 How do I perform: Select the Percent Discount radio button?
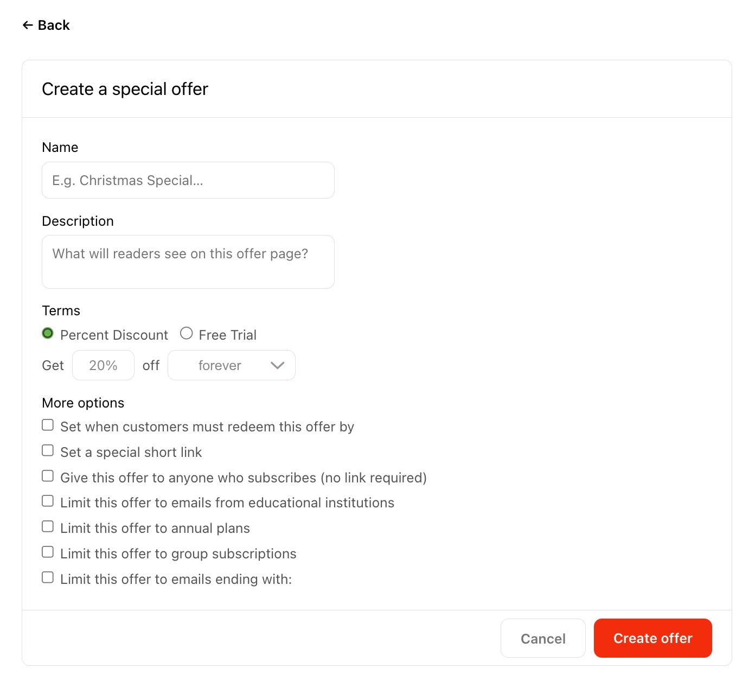click(x=48, y=333)
